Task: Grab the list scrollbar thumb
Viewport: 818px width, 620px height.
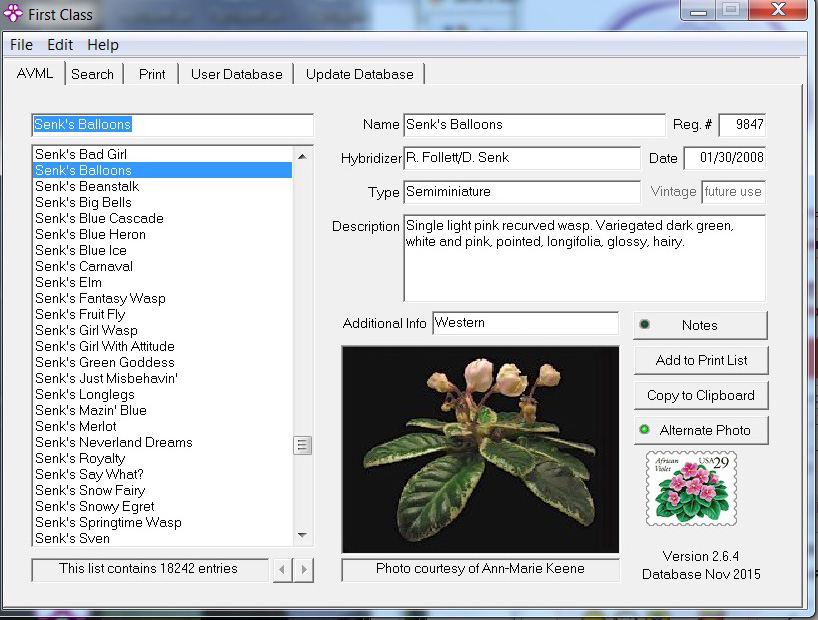Action: pyautogui.click(x=302, y=445)
